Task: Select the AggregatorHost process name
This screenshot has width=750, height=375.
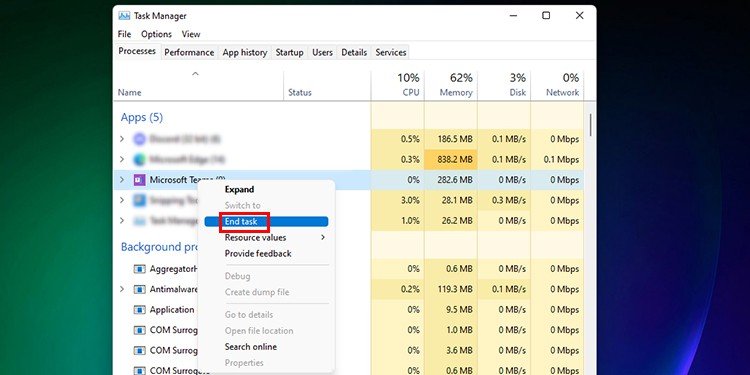Action: tap(173, 269)
